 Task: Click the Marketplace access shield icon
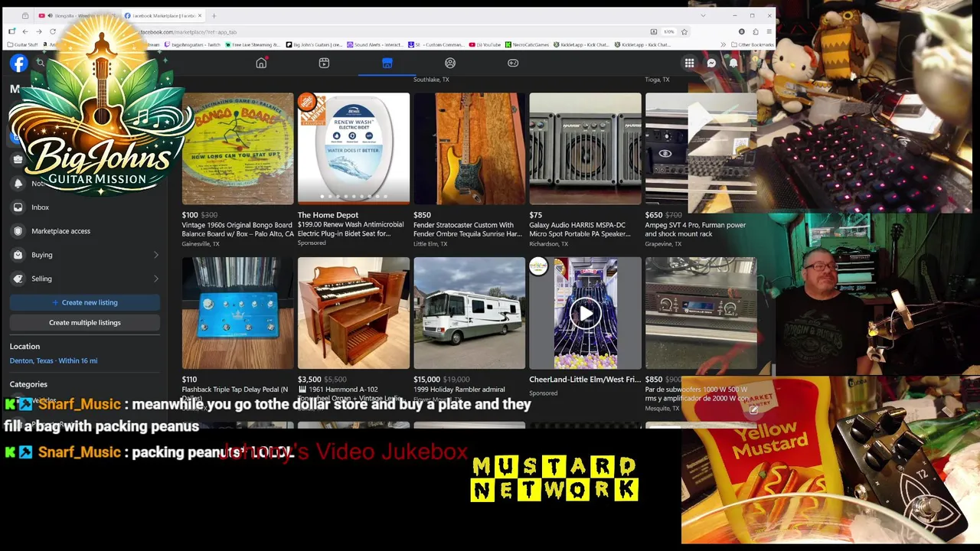tap(18, 231)
